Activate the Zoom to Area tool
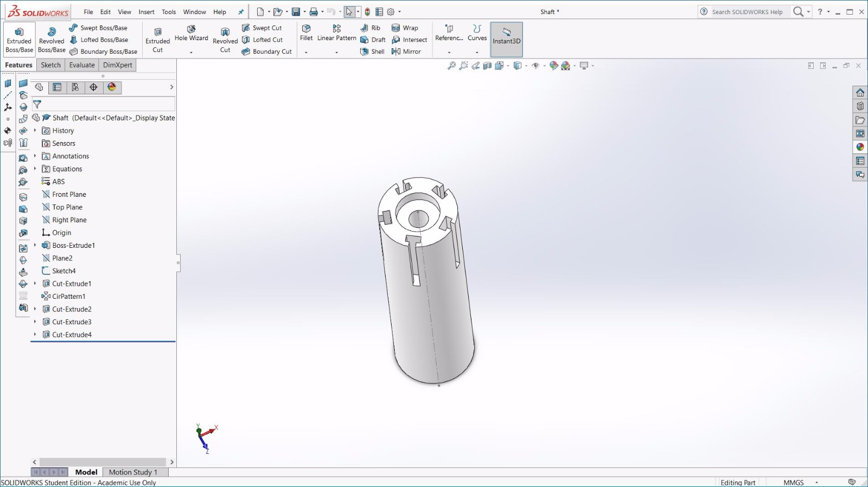The height and width of the screenshot is (487, 868). click(463, 66)
